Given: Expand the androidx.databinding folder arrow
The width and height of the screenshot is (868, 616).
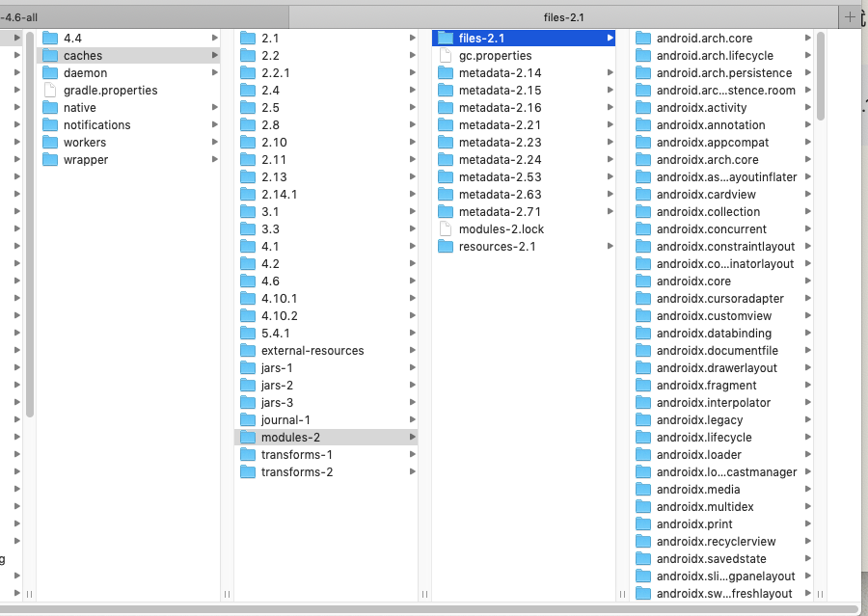Looking at the screenshot, I should (x=807, y=334).
